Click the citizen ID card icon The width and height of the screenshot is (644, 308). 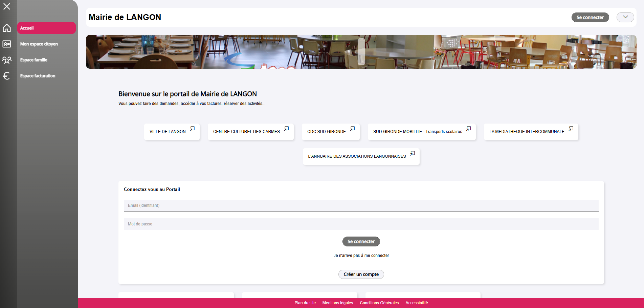pos(7,44)
